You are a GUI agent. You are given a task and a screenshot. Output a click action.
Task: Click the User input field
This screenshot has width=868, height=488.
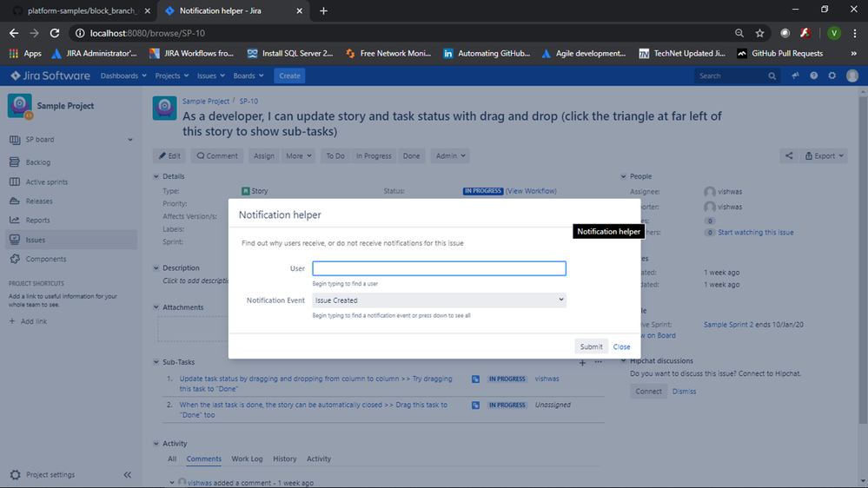439,268
